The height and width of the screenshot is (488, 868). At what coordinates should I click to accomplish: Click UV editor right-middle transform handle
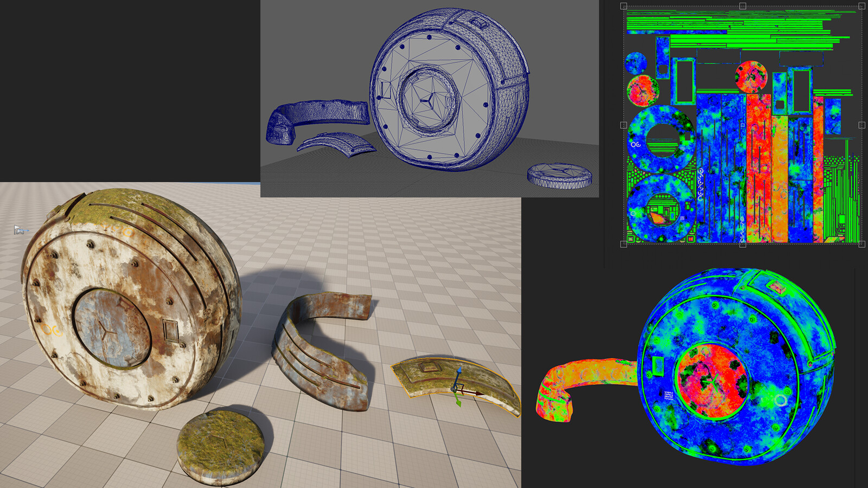pyautogui.click(x=861, y=125)
